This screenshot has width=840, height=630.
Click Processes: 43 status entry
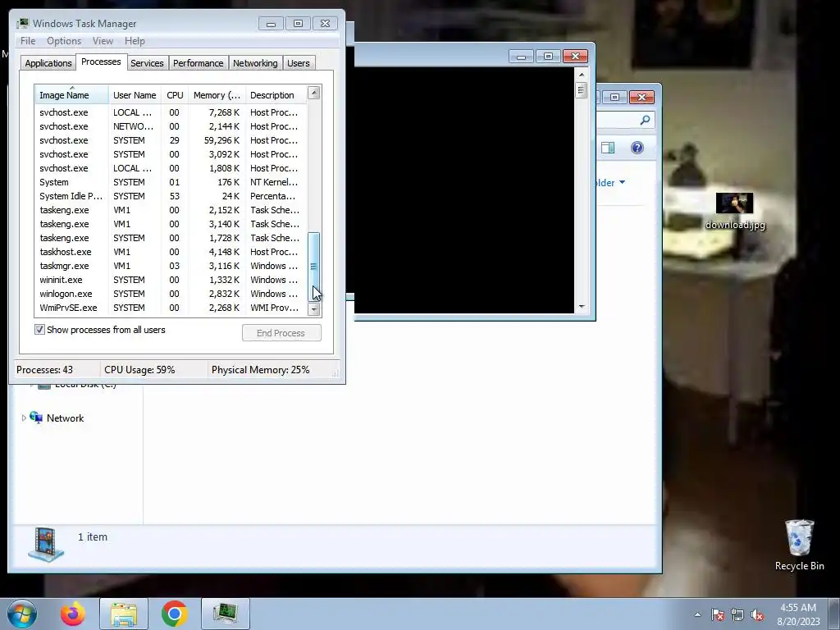(x=44, y=370)
